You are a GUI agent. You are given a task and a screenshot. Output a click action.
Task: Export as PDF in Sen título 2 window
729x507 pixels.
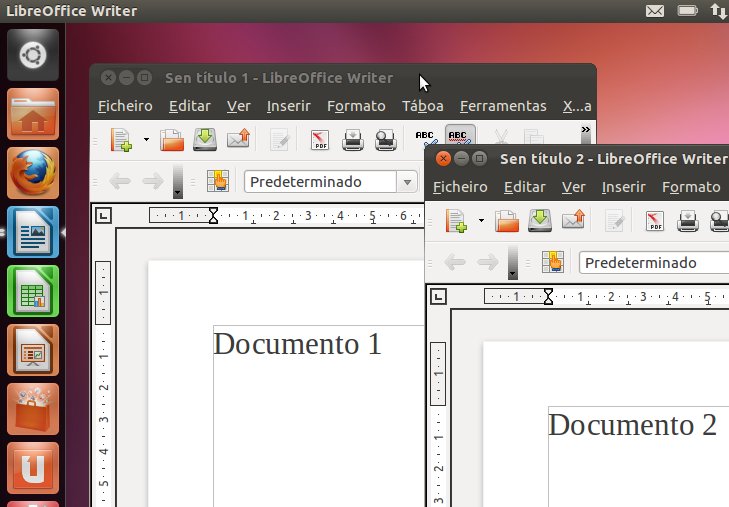pyautogui.click(x=655, y=221)
